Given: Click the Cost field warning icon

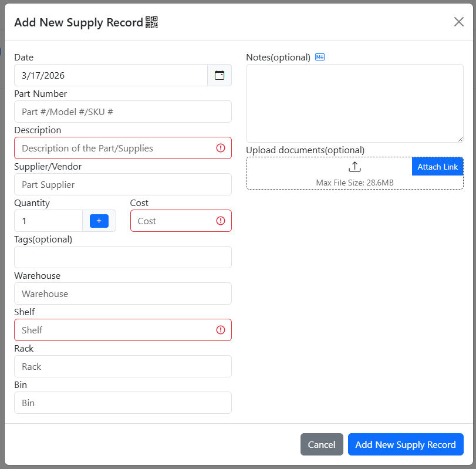Looking at the screenshot, I should point(221,221).
